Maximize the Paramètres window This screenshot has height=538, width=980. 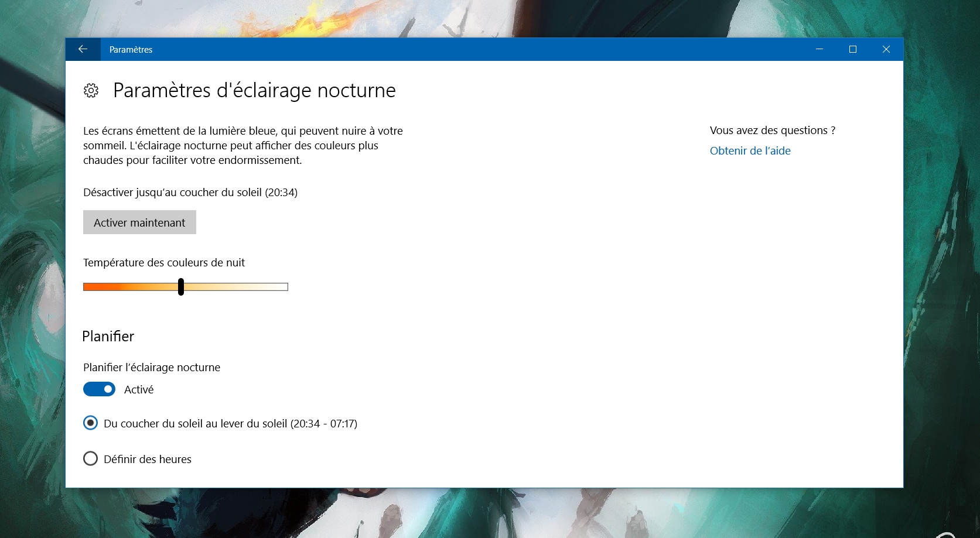(853, 49)
